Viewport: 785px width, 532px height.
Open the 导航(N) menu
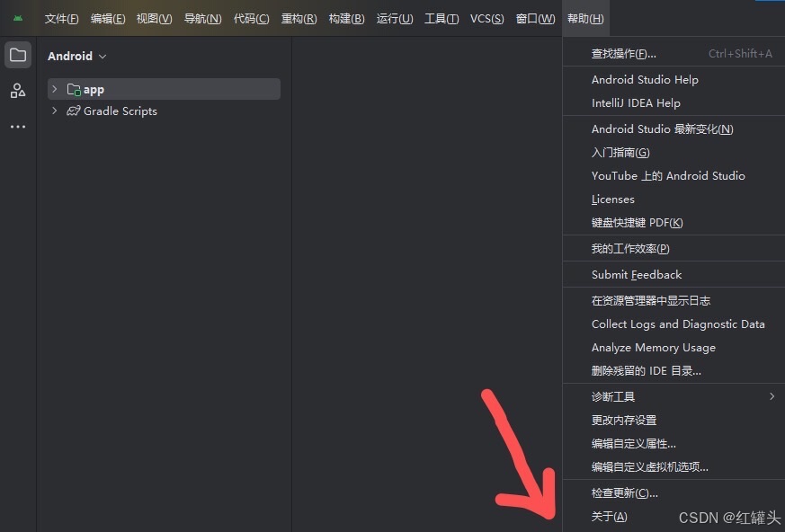(202, 19)
